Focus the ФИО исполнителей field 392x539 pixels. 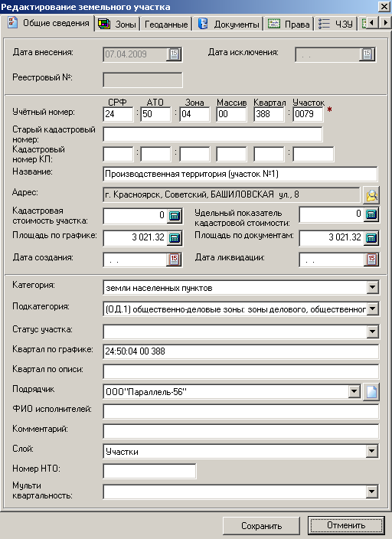(240, 411)
